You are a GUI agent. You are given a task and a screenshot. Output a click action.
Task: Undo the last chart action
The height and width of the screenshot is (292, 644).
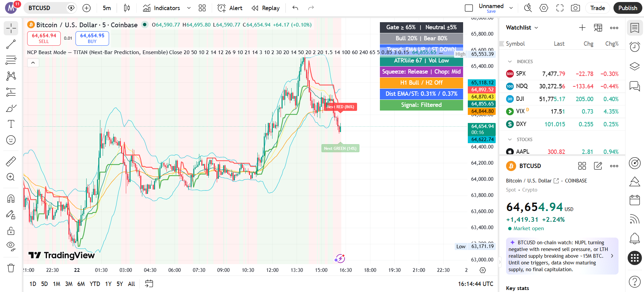(x=295, y=8)
